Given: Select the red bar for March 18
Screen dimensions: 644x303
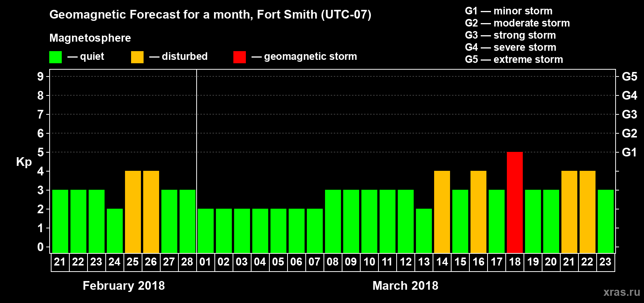Looking at the screenshot, I should click(x=515, y=202).
